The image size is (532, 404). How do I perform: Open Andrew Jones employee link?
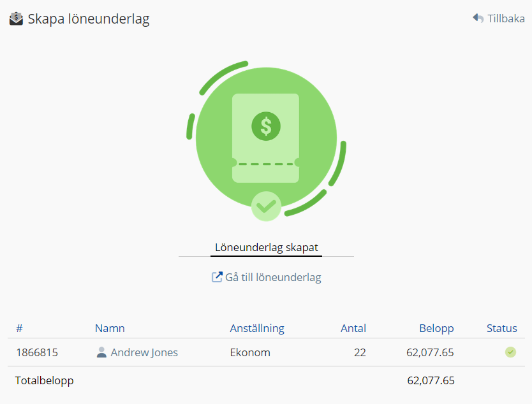pyautogui.click(x=144, y=352)
